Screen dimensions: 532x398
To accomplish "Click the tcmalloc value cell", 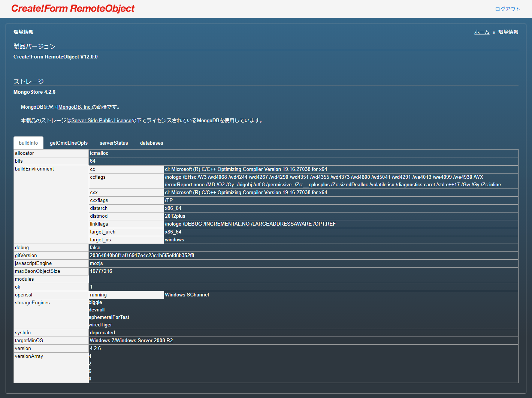I will pos(303,153).
